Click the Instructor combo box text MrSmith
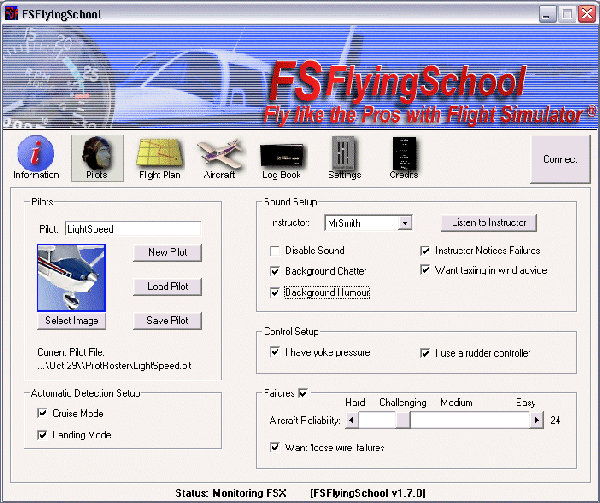This screenshot has width=600, height=503. [x=344, y=223]
